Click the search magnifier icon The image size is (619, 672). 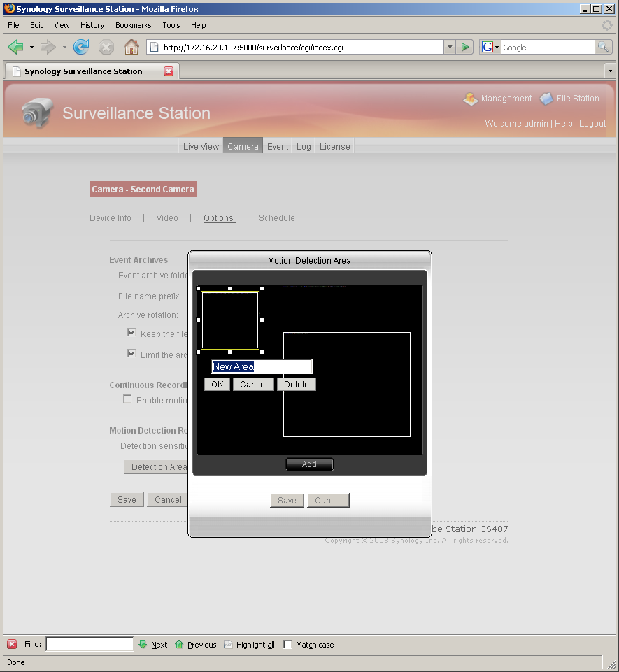(603, 47)
